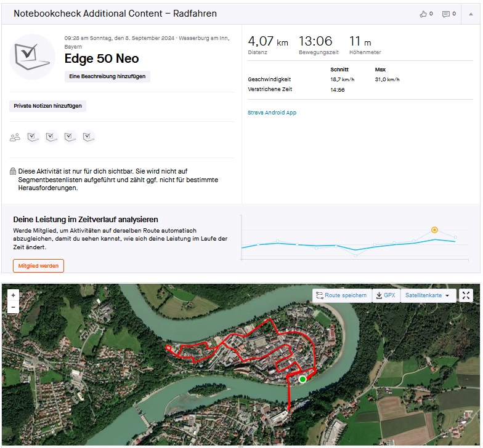Screen dimensions: 483x448
Task: Click the lock privacy icon
Action: point(13,172)
